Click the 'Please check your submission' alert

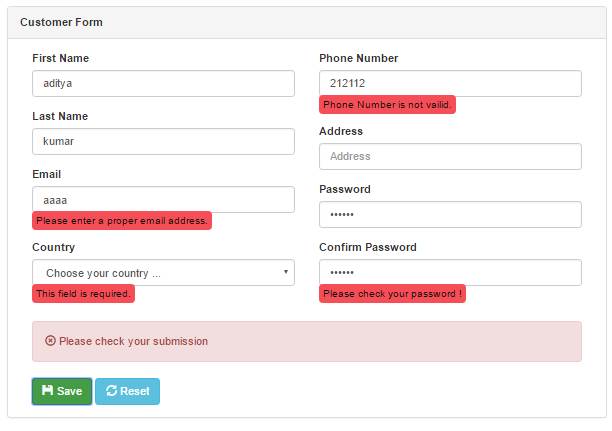(x=307, y=341)
